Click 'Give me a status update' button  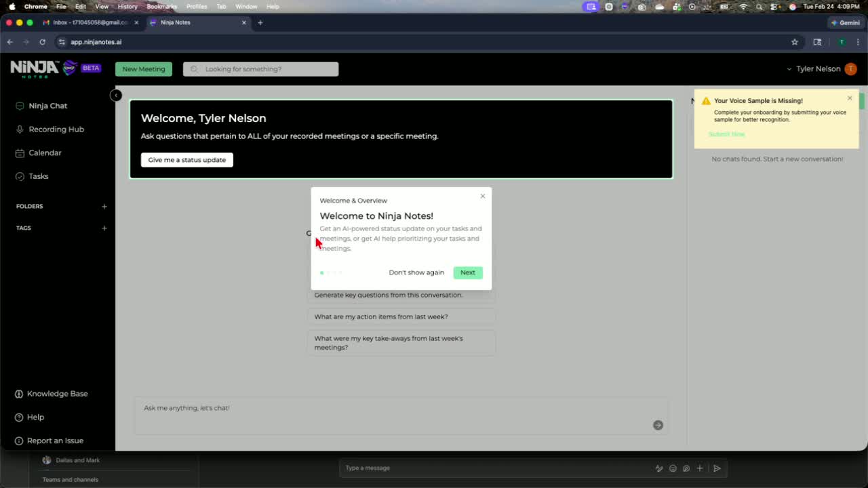(x=187, y=160)
